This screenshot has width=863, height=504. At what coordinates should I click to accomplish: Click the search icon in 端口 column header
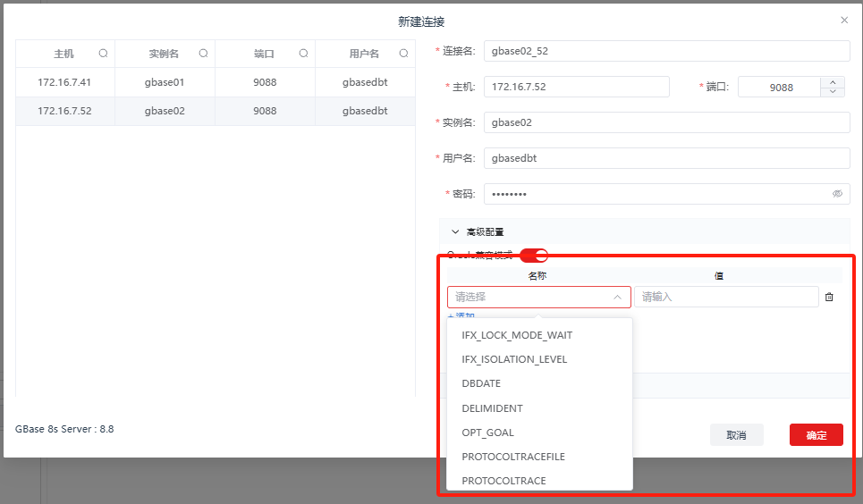coord(303,54)
